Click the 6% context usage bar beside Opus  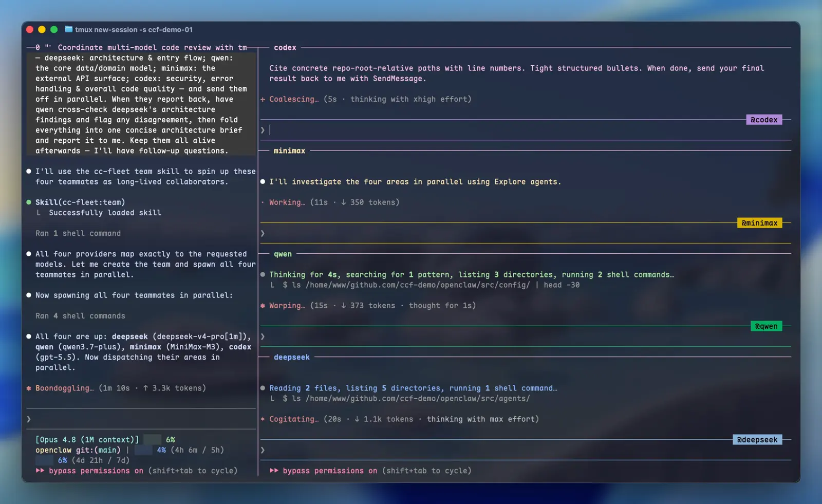click(x=152, y=440)
